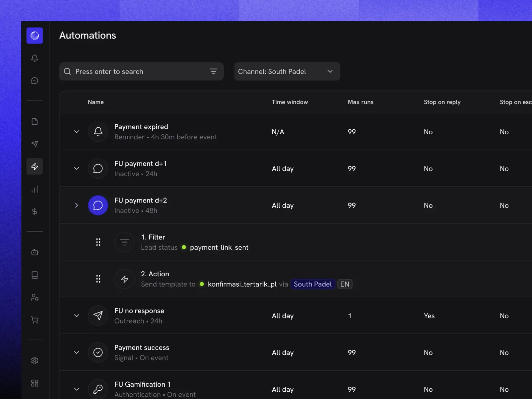Open user settings people icon in sidebar

click(35, 297)
